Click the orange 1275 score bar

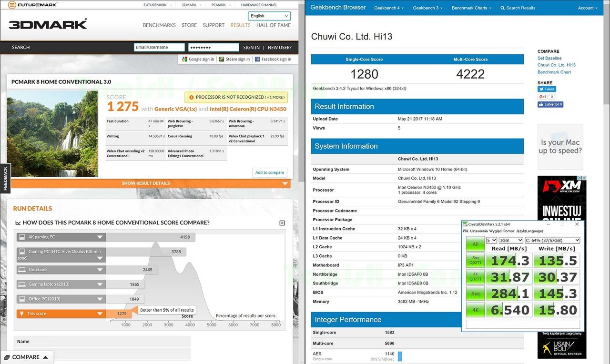118,313
